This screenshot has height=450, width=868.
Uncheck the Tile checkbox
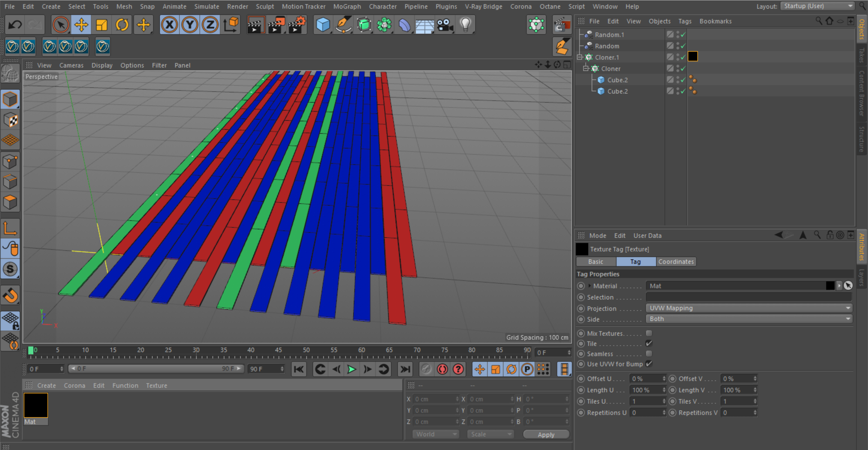click(649, 343)
